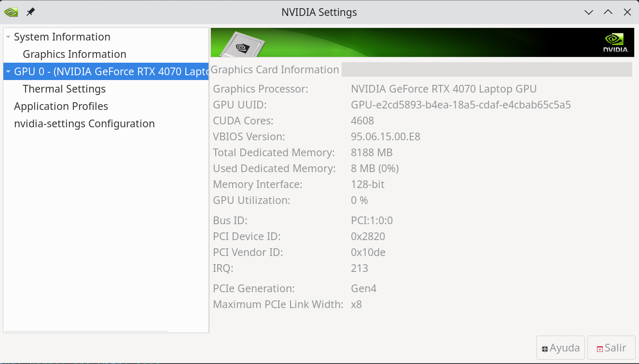Click the Memory Interface label
Image resolution: width=639 pixels, height=364 pixels.
(x=258, y=184)
